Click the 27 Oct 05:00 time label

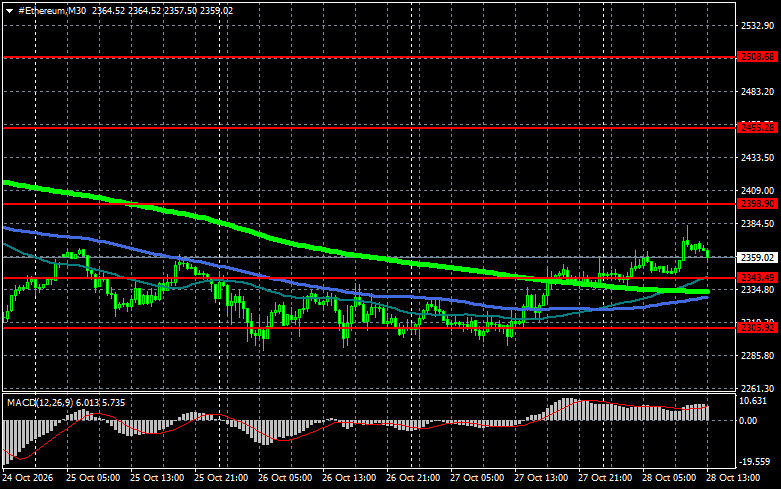477,478
